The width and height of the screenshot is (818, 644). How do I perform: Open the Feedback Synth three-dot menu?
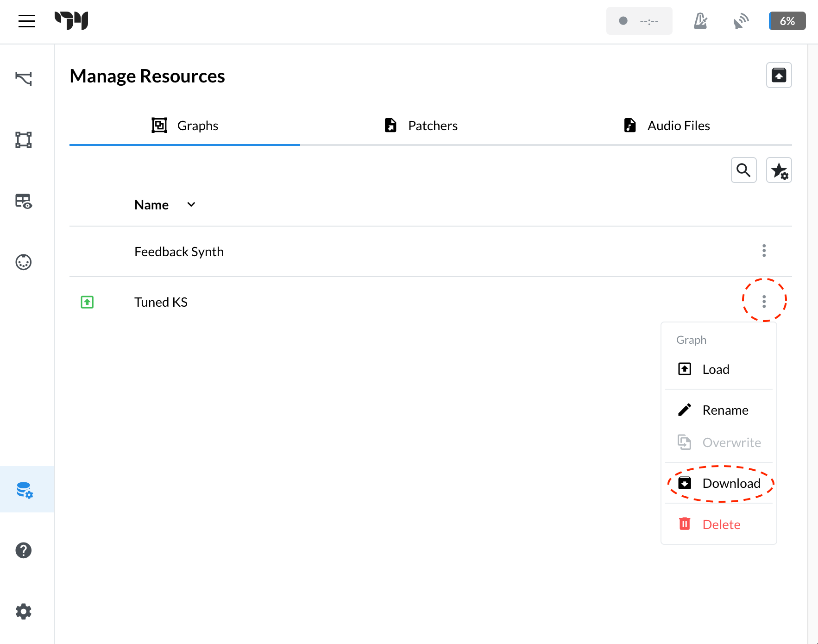pyautogui.click(x=764, y=251)
